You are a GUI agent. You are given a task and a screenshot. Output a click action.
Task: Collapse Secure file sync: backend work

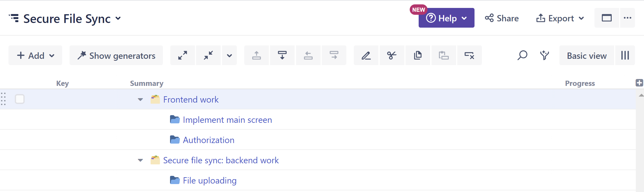tap(140, 160)
